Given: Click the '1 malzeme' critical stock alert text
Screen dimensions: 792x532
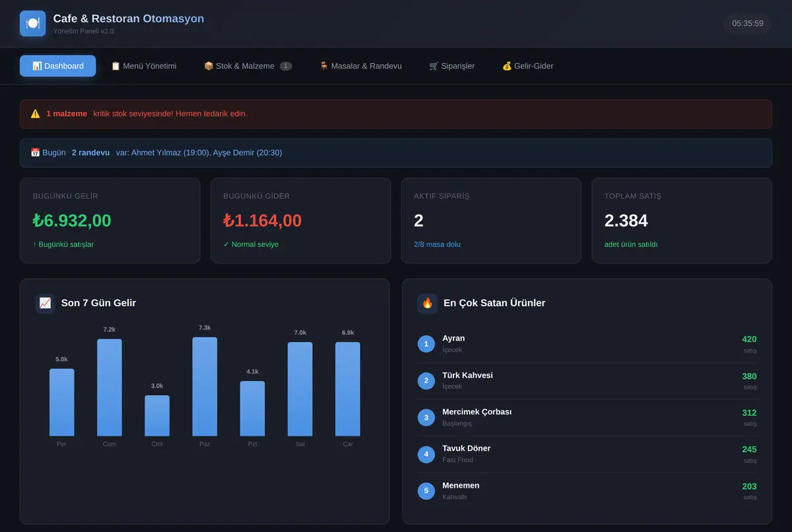Looking at the screenshot, I should coord(67,114).
